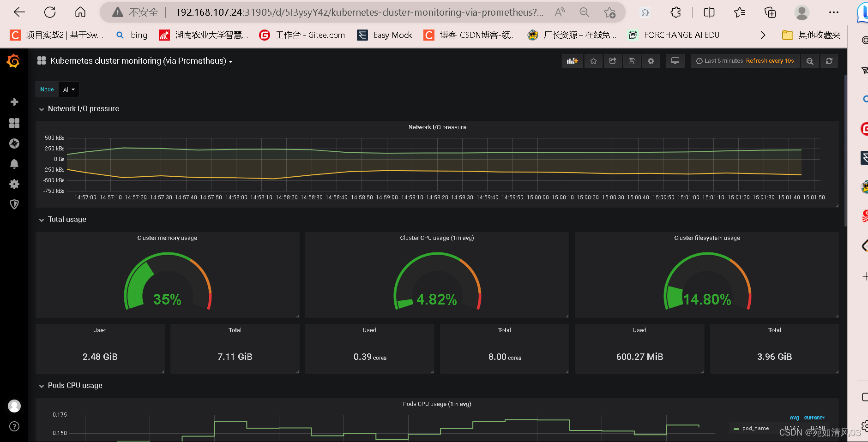
Task: Click the not-secure warning icon
Action: pyautogui.click(x=118, y=12)
